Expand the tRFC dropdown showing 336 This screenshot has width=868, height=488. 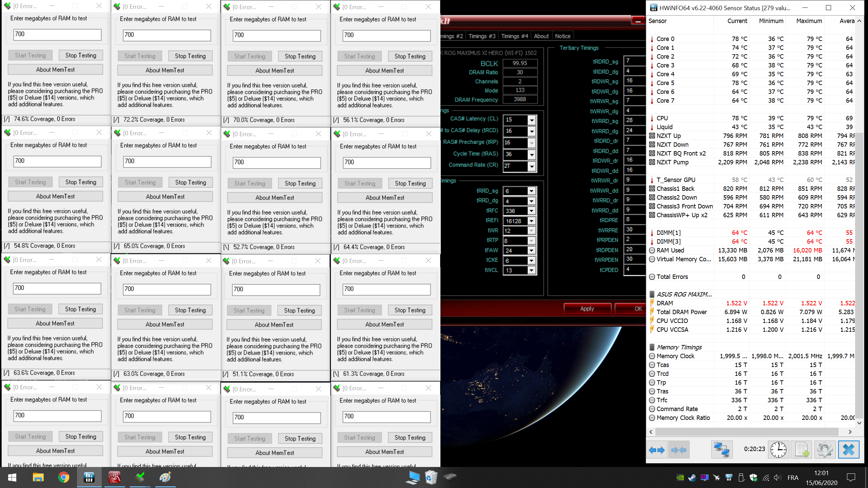click(531, 211)
